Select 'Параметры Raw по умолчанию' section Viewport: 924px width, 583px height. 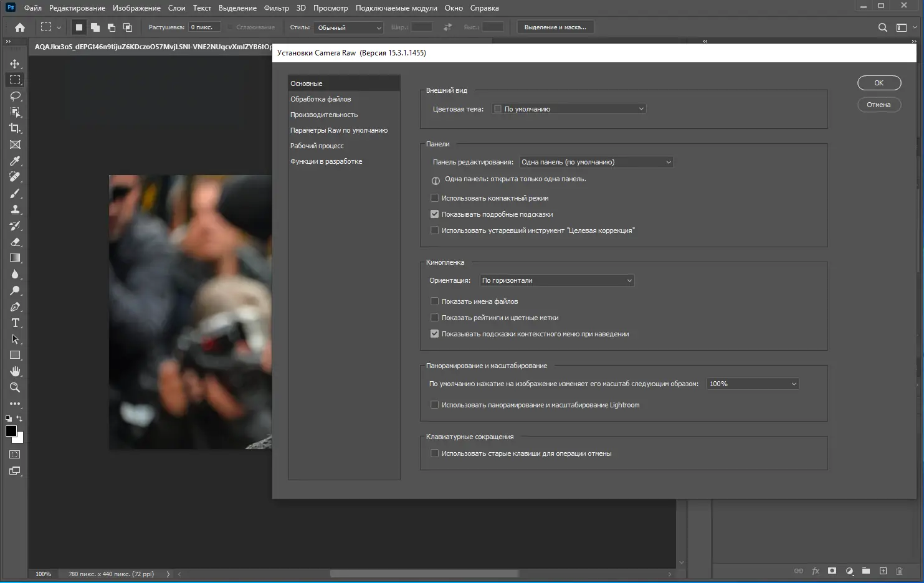coord(344,130)
